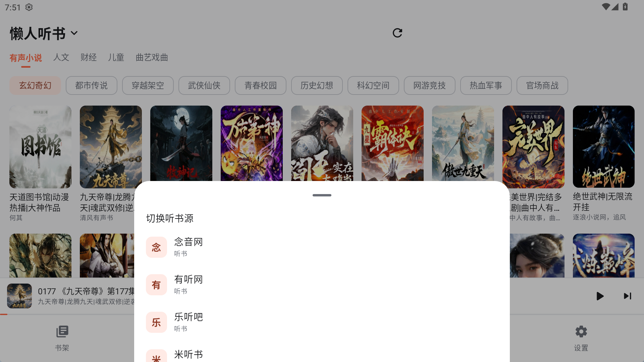Choose the 青春校园 category chip
The height and width of the screenshot is (362, 644).
(261, 85)
